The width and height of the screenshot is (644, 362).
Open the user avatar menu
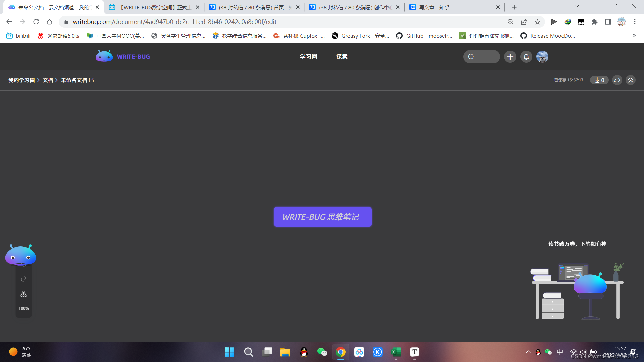(542, 57)
